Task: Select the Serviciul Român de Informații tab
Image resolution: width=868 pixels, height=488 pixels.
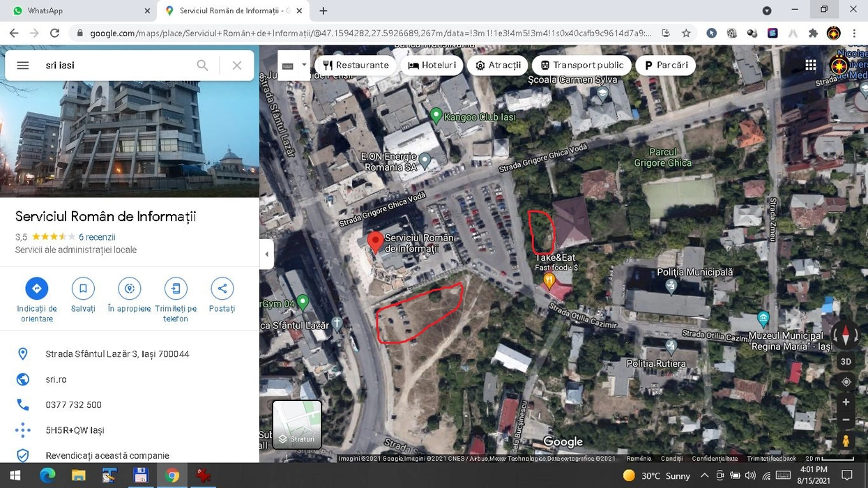Action: [234, 10]
